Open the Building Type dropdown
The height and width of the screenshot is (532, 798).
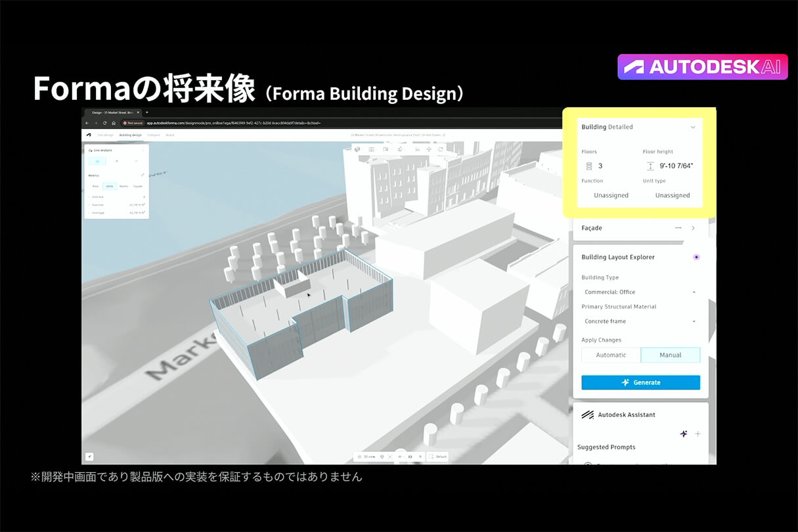pyautogui.click(x=640, y=292)
